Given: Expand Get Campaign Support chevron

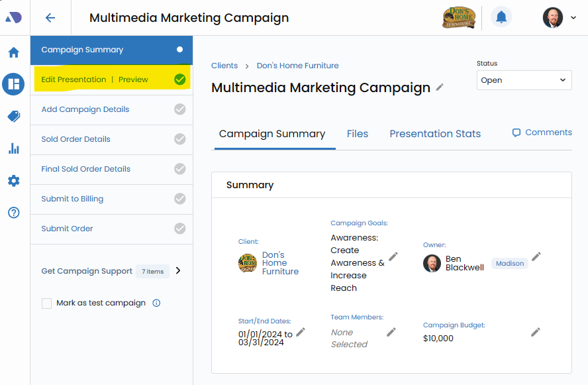Looking at the screenshot, I should 178,270.
